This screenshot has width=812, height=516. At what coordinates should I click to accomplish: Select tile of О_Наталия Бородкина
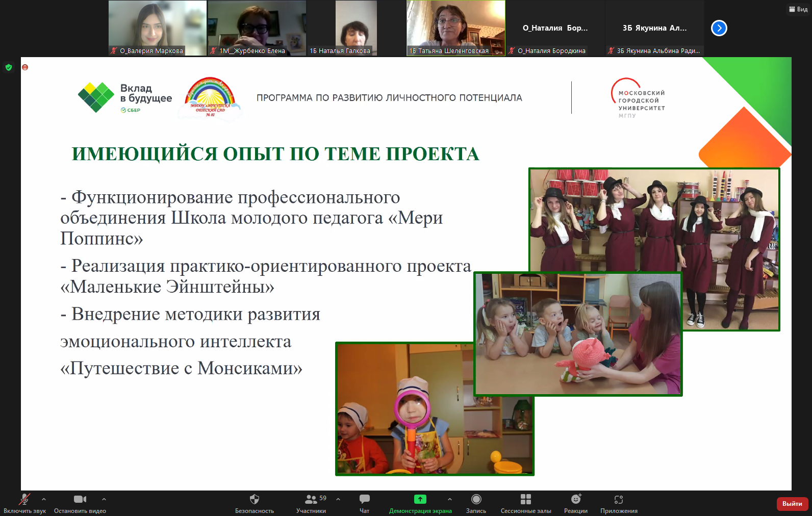[x=555, y=28]
